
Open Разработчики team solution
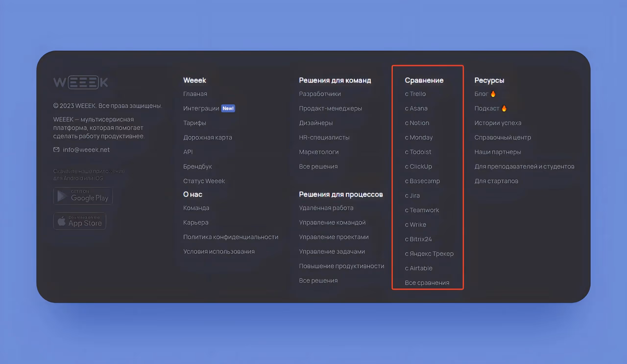point(320,94)
